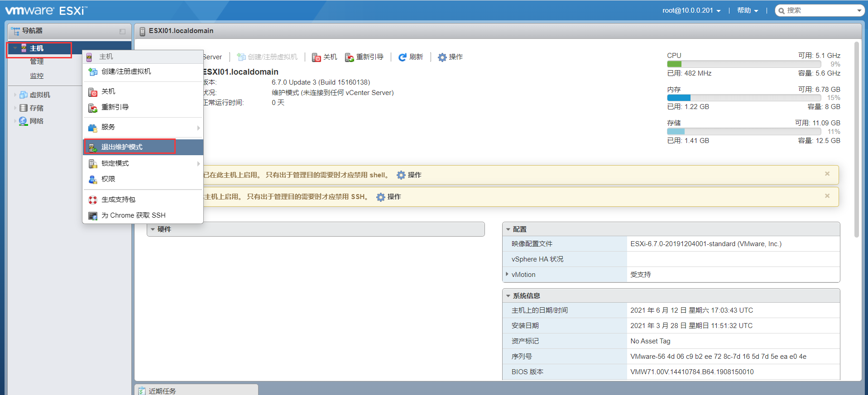Collapse the System Information (系统信息) section
The image size is (868, 395).
pyautogui.click(x=508, y=296)
